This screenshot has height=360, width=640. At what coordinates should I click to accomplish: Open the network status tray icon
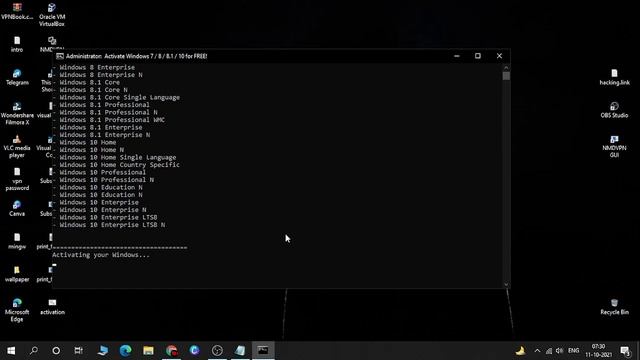(549, 351)
